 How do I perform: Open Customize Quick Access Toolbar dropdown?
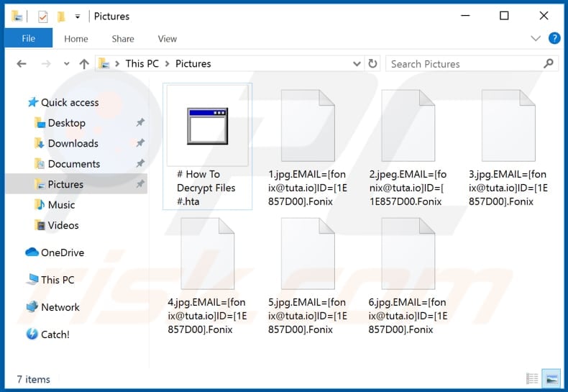[x=78, y=17]
